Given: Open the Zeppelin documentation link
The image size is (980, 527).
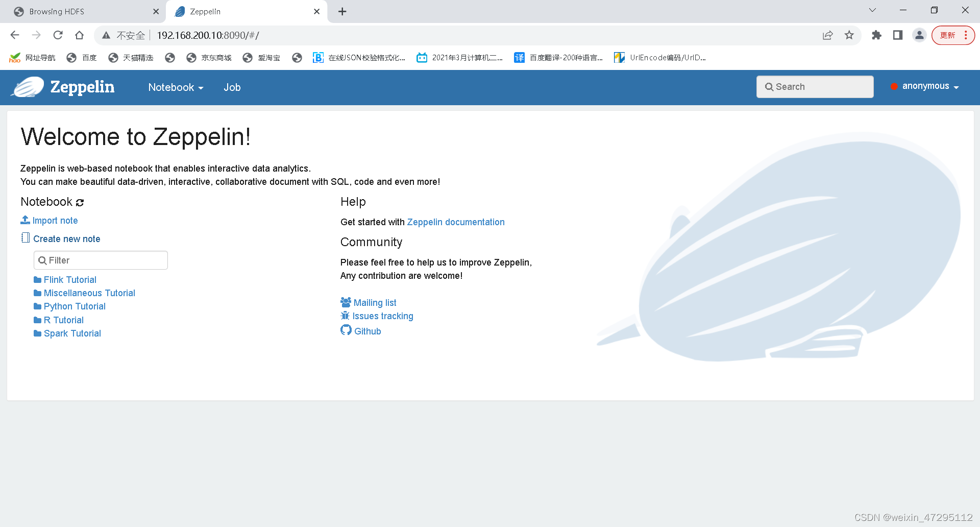Looking at the screenshot, I should point(456,222).
